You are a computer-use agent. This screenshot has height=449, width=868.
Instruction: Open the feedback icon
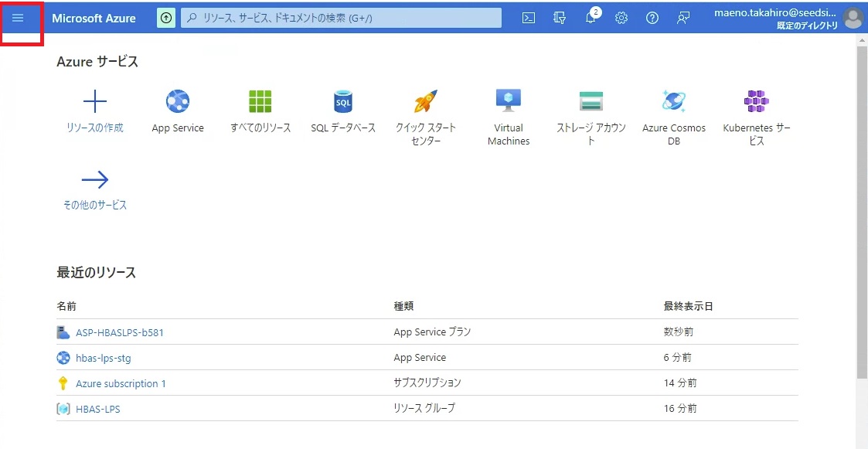coord(683,18)
